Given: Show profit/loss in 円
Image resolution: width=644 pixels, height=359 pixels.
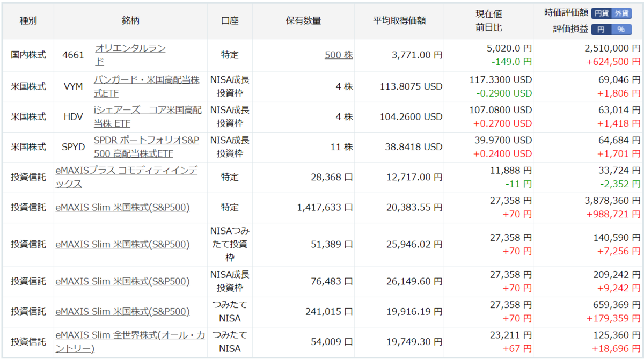Looking at the screenshot, I should (x=602, y=29).
